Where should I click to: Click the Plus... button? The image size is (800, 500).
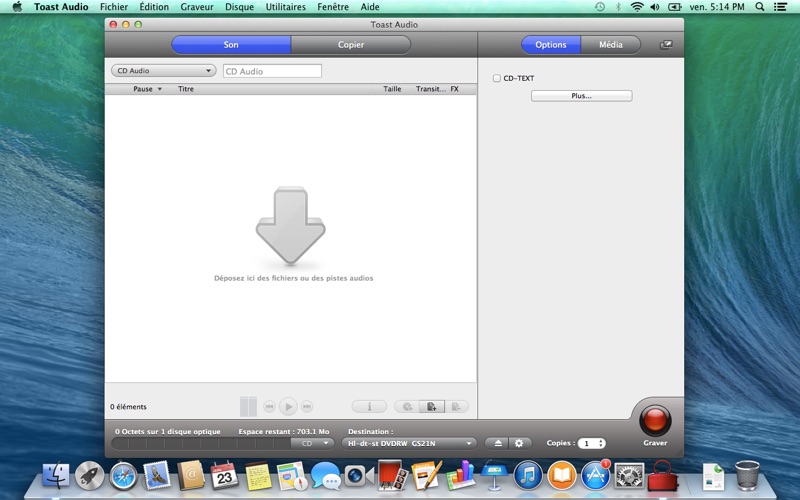point(582,96)
